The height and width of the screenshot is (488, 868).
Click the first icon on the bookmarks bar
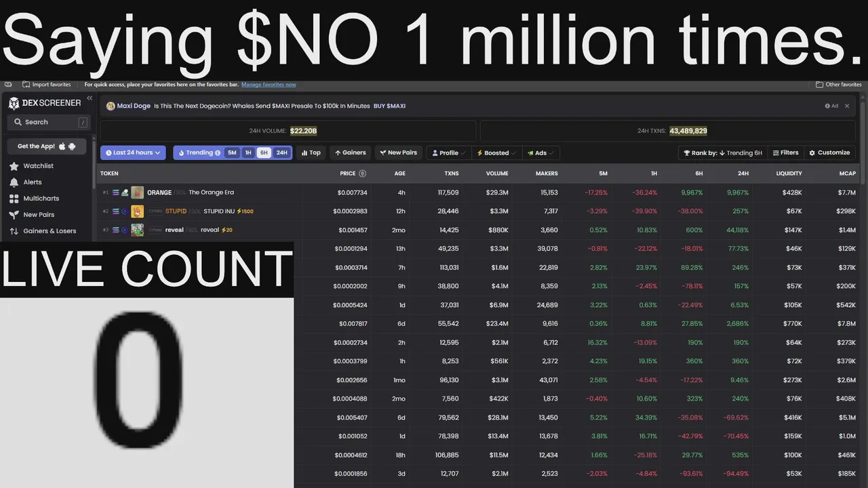(8, 85)
